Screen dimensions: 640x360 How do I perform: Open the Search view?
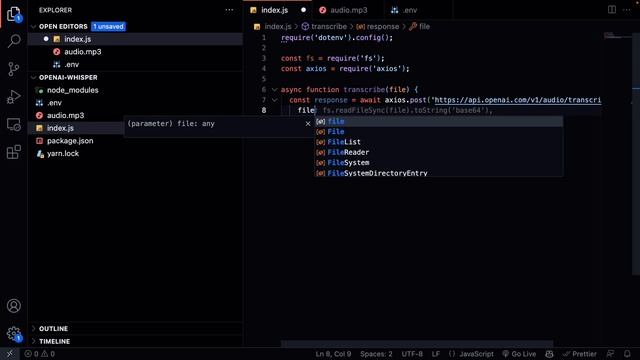pos(13,41)
